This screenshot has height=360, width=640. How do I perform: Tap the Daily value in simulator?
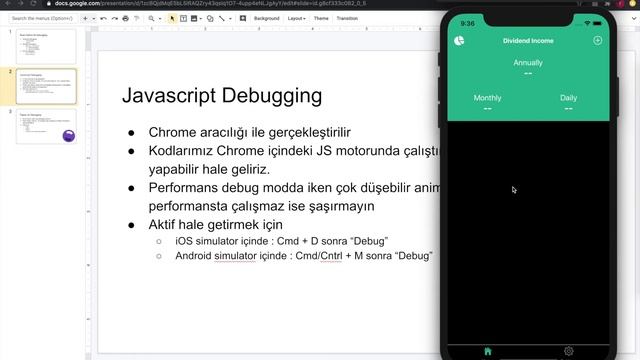pyautogui.click(x=569, y=109)
